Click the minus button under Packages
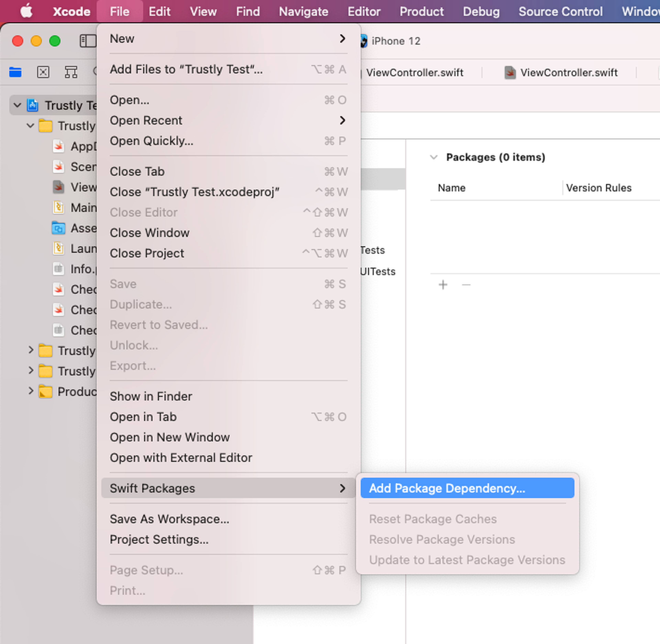Screen dimensions: 660x644 466,285
